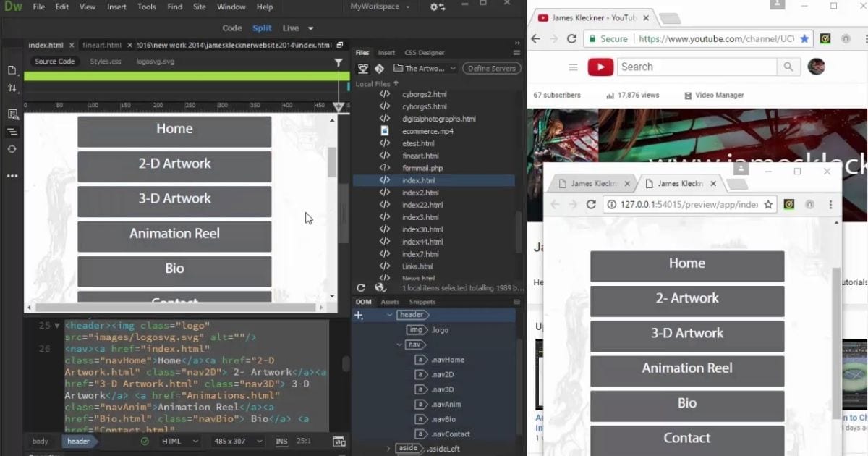Collapse code line 25 fold triangle
The width and height of the screenshot is (868, 456).
pos(57,326)
